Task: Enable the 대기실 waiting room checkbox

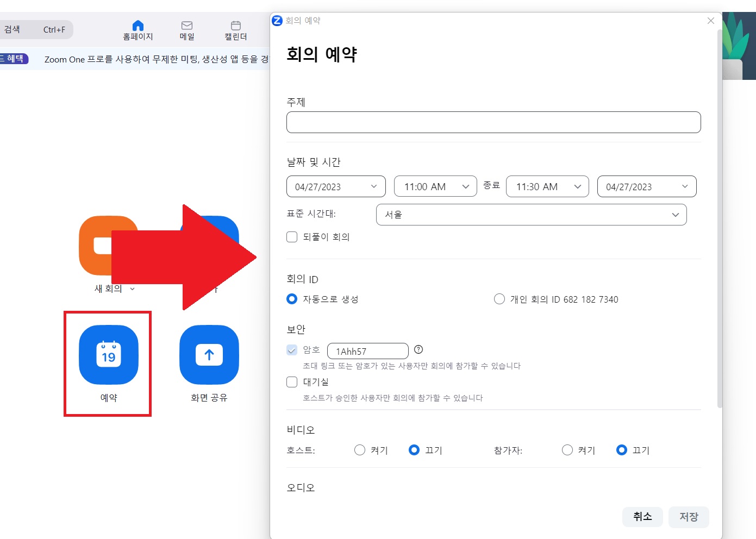Action: (x=292, y=382)
